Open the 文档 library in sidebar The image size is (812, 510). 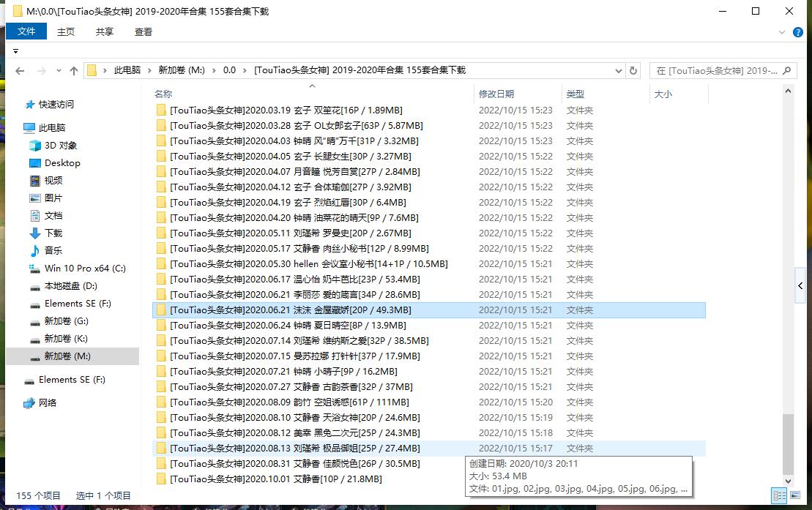coord(53,215)
